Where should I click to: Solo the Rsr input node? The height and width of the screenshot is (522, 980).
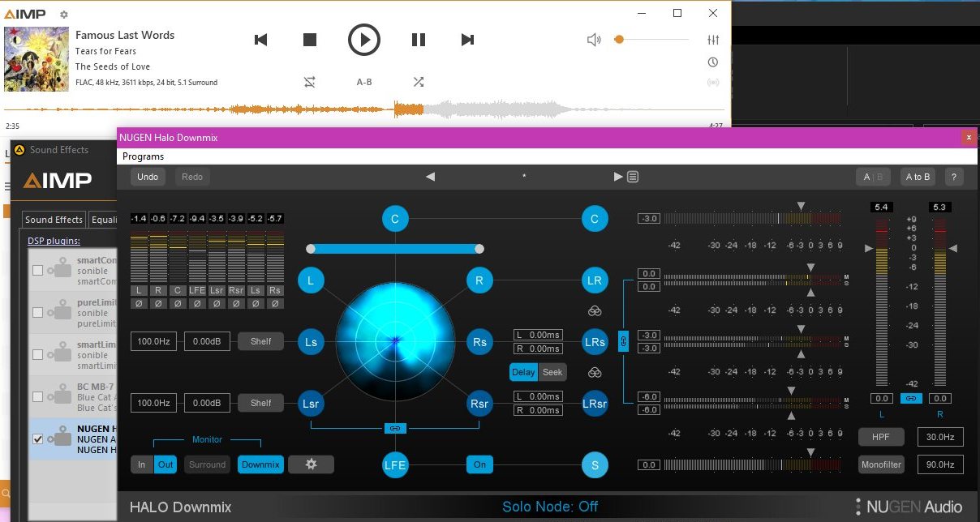click(x=479, y=403)
